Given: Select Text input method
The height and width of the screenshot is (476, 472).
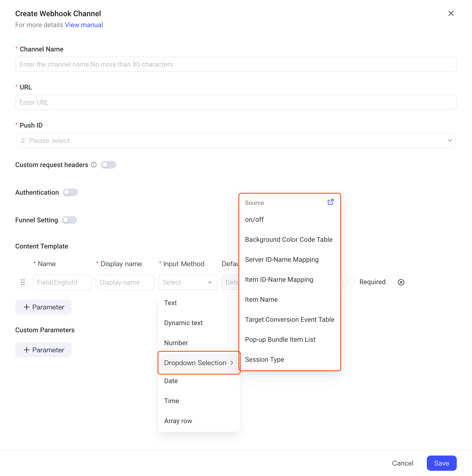Looking at the screenshot, I should tap(199, 303).
